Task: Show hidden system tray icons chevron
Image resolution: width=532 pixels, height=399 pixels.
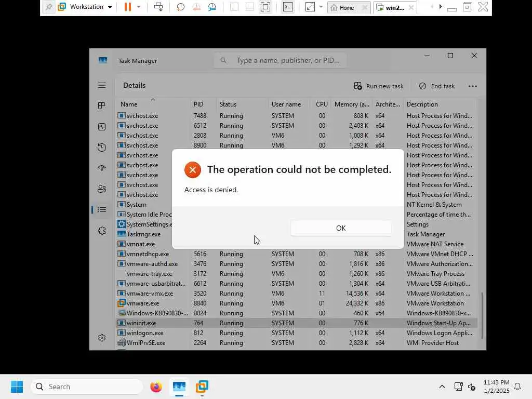Action: pos(442,387)
